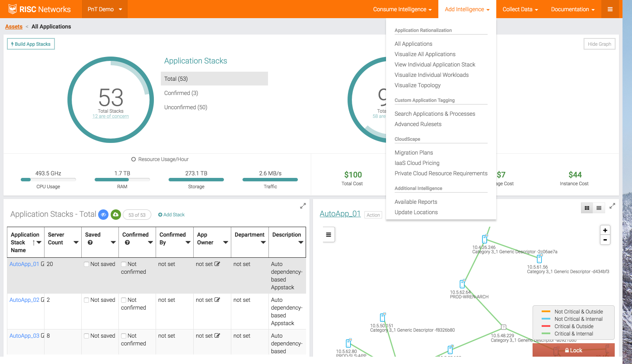632x364 pixels.
Task: Open the hamburger menu in the orange navbar
Action: click(610, 9)
